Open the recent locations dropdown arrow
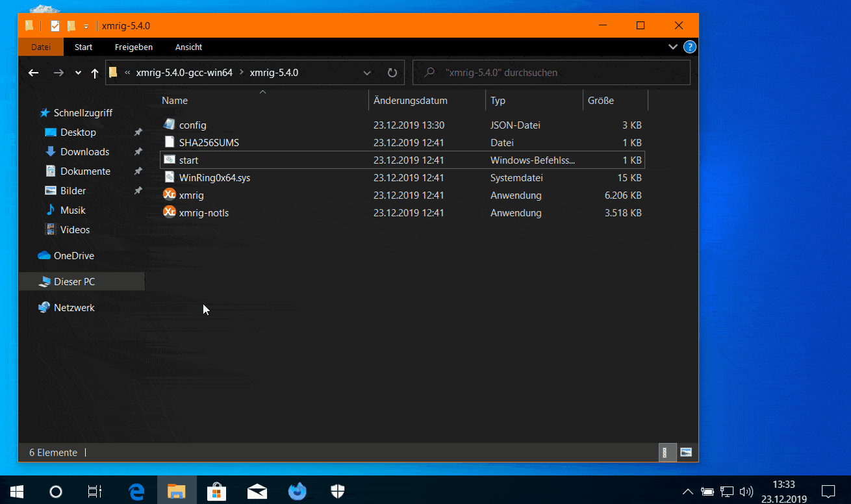 [79, 73]
